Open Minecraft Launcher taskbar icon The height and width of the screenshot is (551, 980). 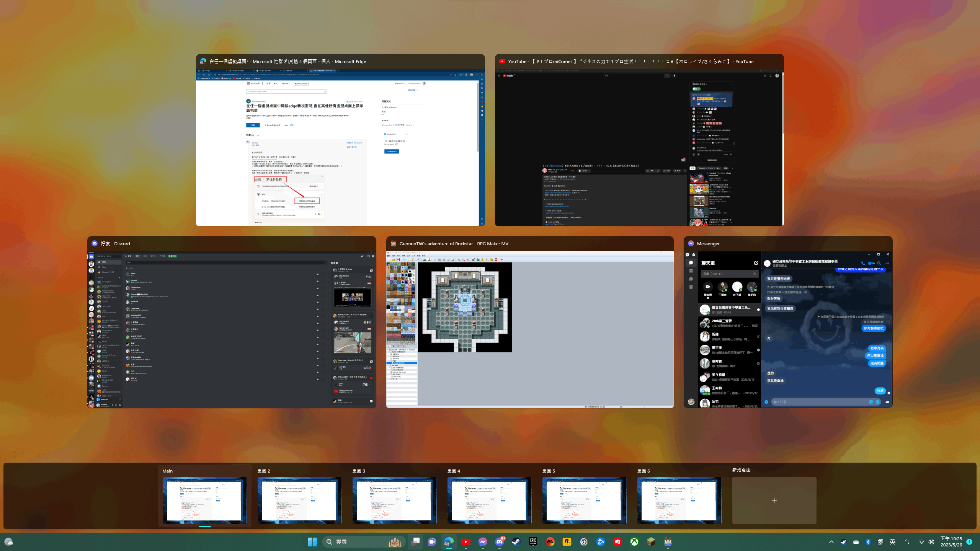click(651, 542)
